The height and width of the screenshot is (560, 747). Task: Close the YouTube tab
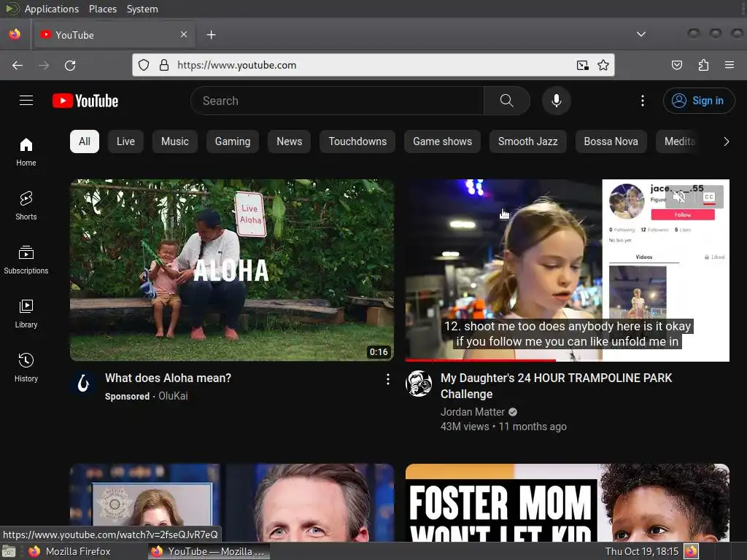[x=184, y=34]
